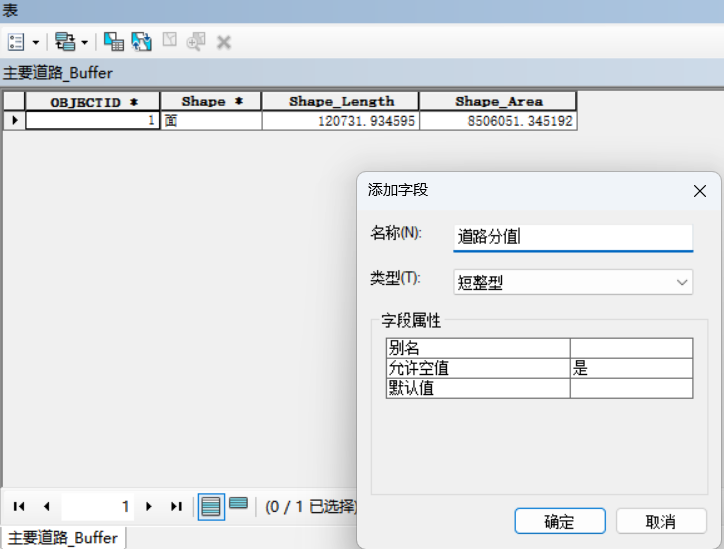
Task: Go to the last record
Action: 176,507
